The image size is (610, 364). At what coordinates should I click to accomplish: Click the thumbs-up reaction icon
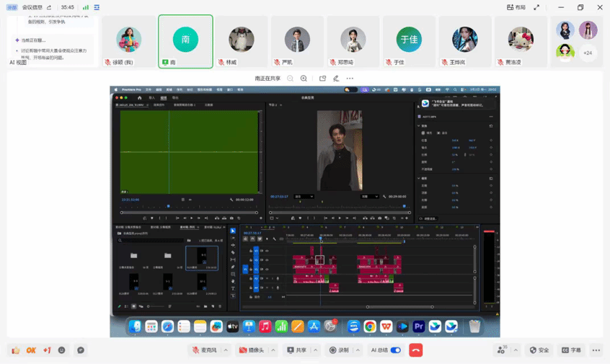[15, 350]
